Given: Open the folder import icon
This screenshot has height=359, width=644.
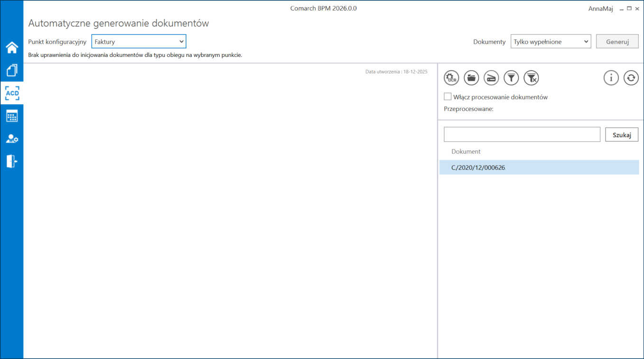Looking at the screenshot, I should 471,78.
